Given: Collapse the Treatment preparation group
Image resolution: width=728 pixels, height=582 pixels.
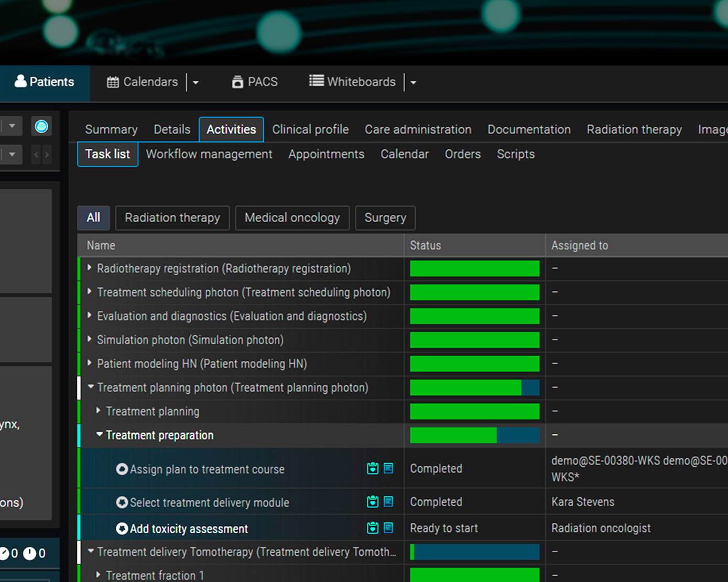Looking at the screenshot, I should (99, 435).
